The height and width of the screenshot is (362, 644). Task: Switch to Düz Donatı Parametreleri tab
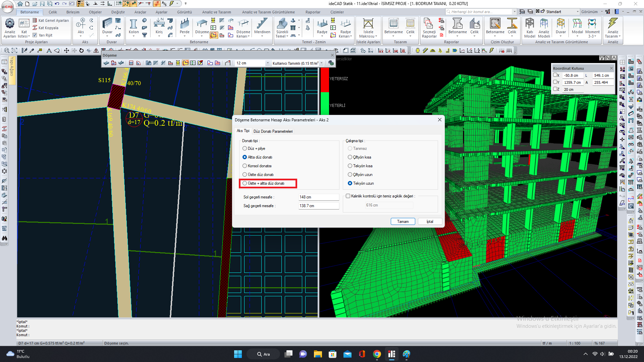[273, 131]
